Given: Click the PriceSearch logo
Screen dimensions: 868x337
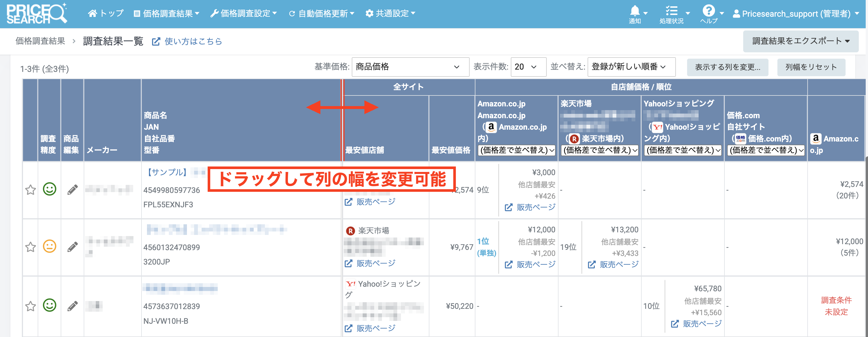Looking at the screenshot, I should point(37,14).
